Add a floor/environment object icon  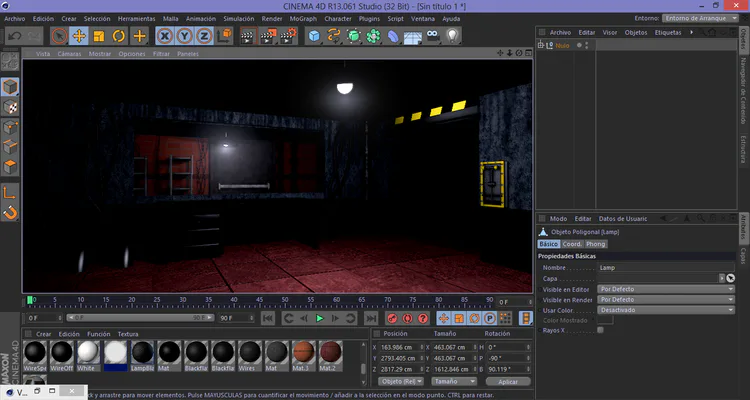pyautogui.click(x=413, y=36)
